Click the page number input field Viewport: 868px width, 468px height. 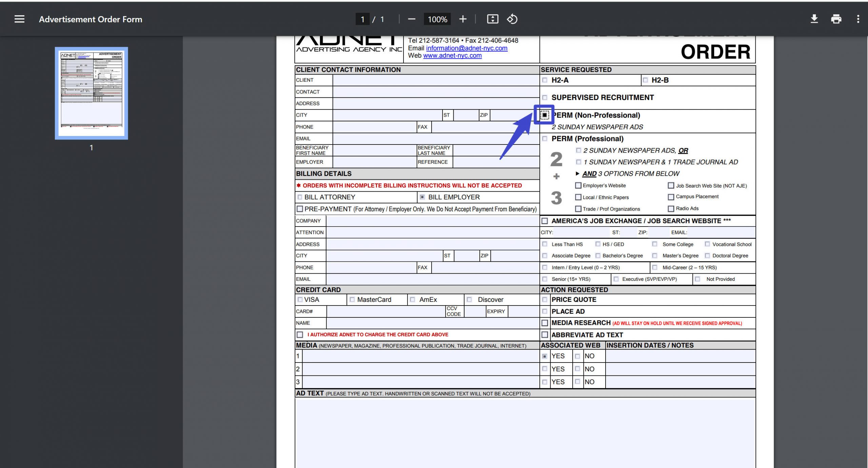coord(362,19)
